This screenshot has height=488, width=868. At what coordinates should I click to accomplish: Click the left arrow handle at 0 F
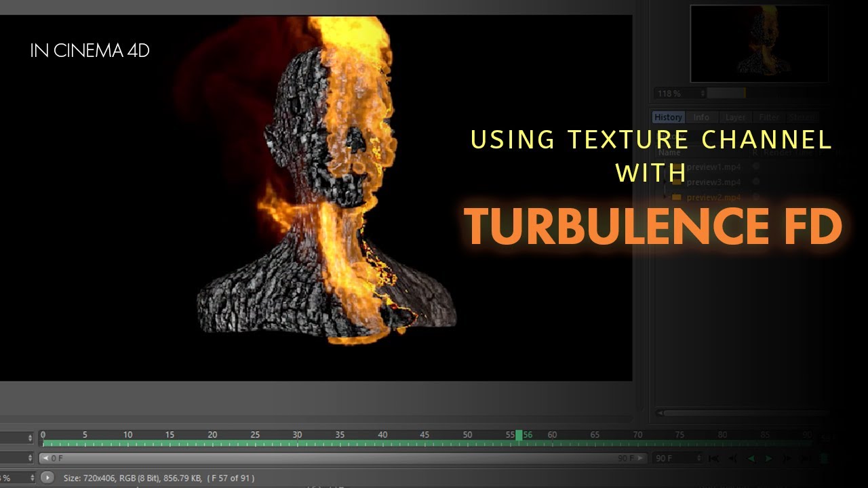click(45, 459)
